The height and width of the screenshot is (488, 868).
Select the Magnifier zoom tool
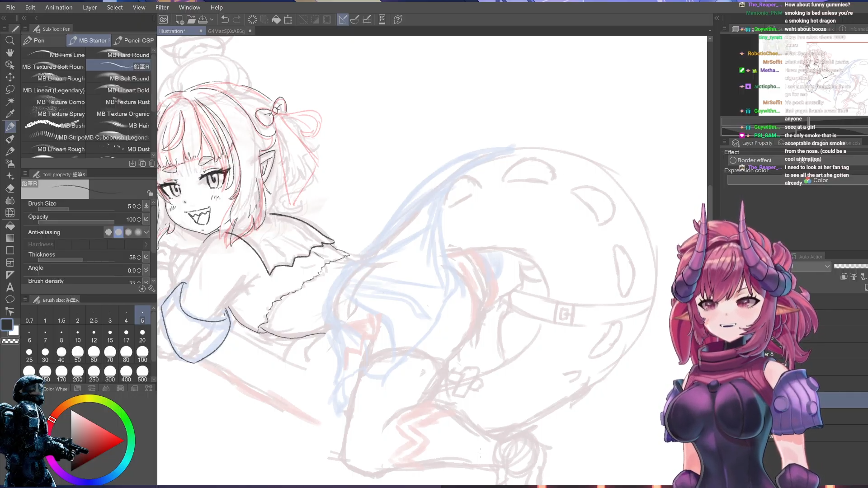coord(9,40)
